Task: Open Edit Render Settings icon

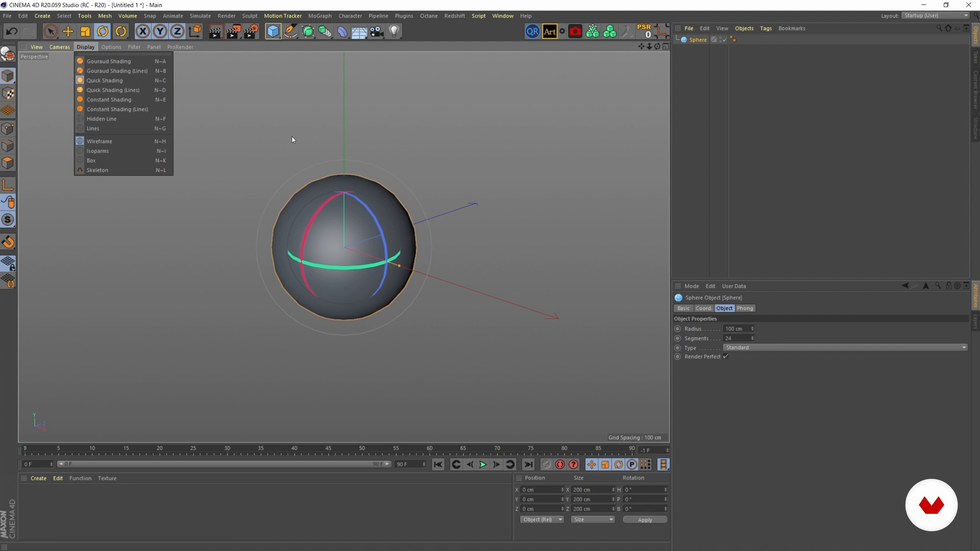Action: point(251,32)
